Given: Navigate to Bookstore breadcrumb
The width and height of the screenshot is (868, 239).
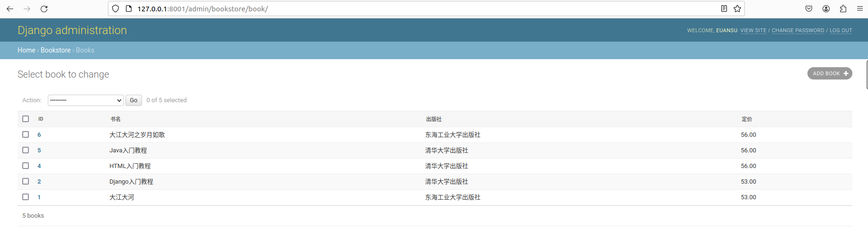Looking at the screenshot, I should (x=55, y=50).
